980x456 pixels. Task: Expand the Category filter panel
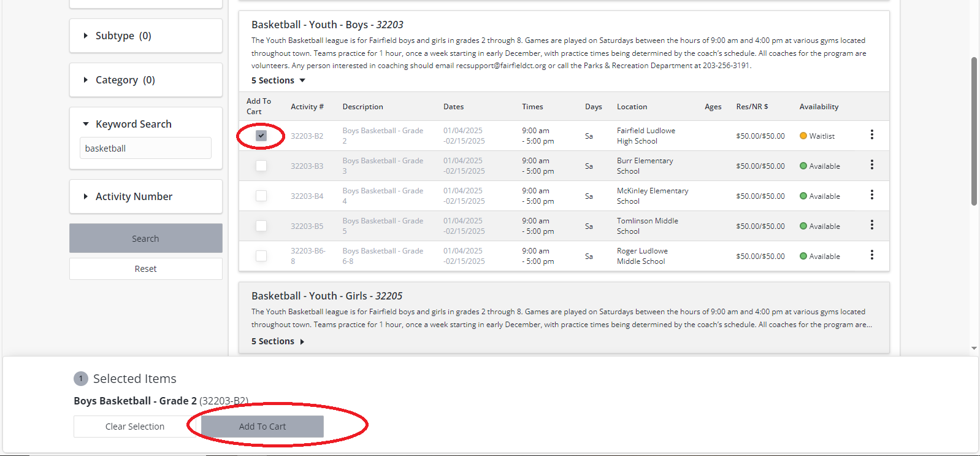click(x=85, y=80)
